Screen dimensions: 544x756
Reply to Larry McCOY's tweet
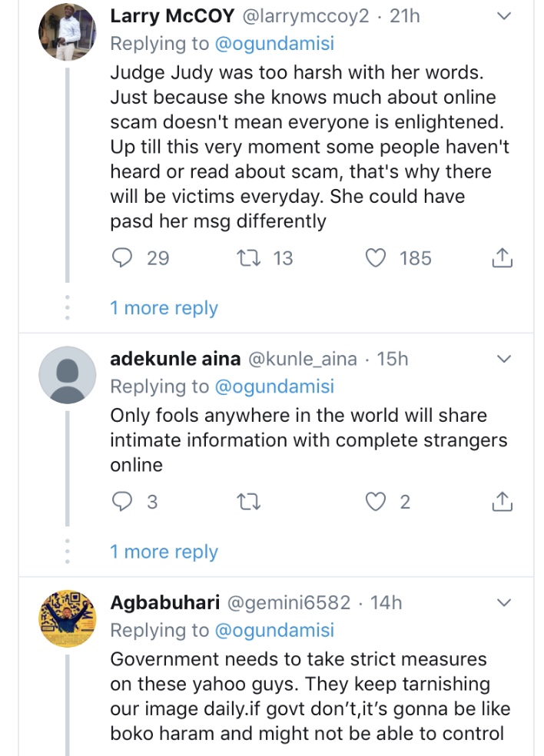point(123,258)
